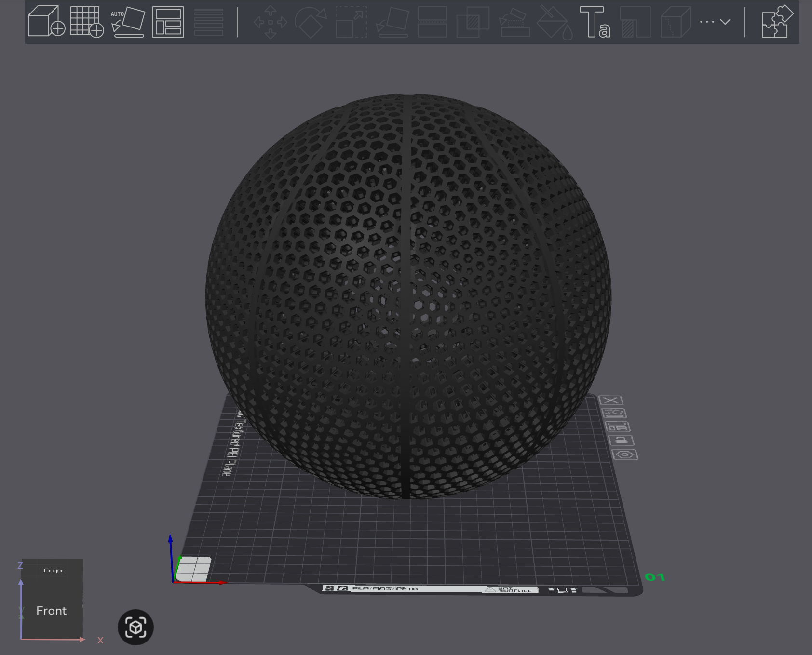Open the Cut tool
Image resolution: width=812 pixels, height=655 pixels.
pyautogui.click(x=432, y=22)
